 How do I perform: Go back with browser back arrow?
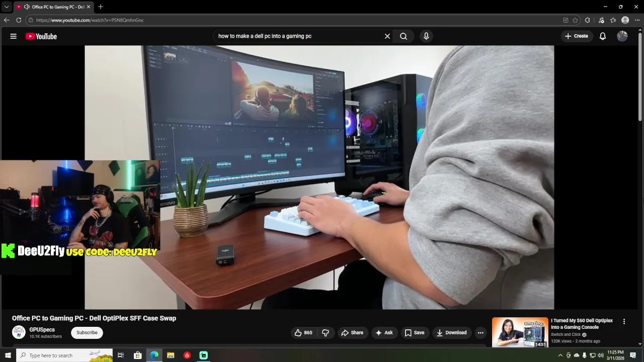(7, 20)
